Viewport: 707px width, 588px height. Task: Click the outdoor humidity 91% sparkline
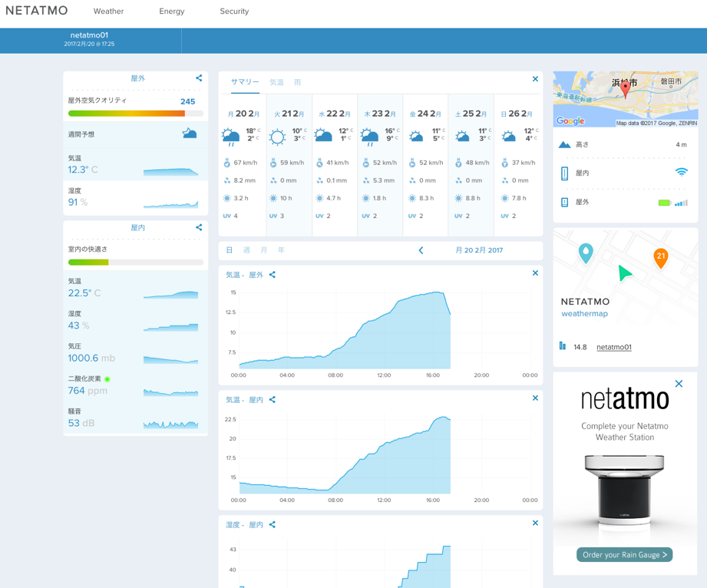tap(170, 204)
